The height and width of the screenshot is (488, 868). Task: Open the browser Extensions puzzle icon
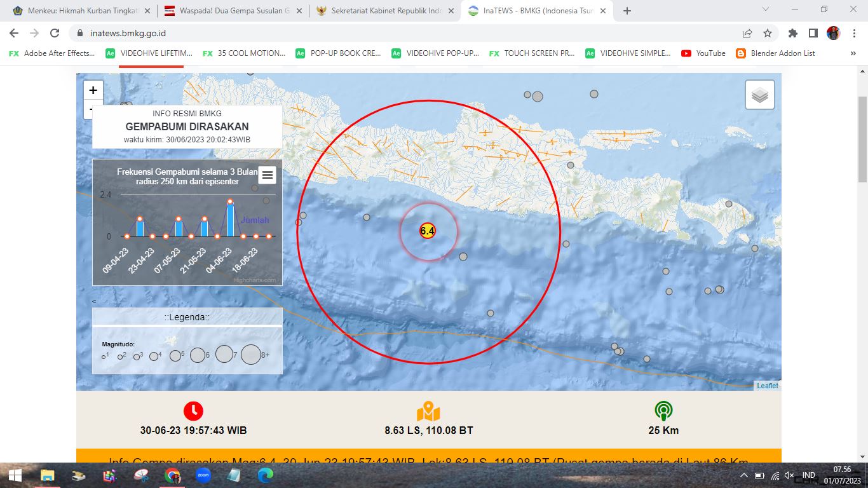pyautogui.click(x=792, y=33)
